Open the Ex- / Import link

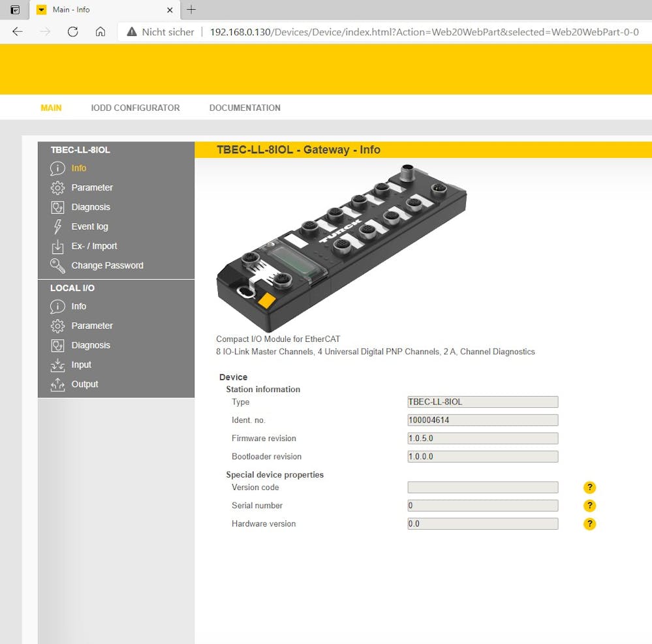[x=95, y=246]
